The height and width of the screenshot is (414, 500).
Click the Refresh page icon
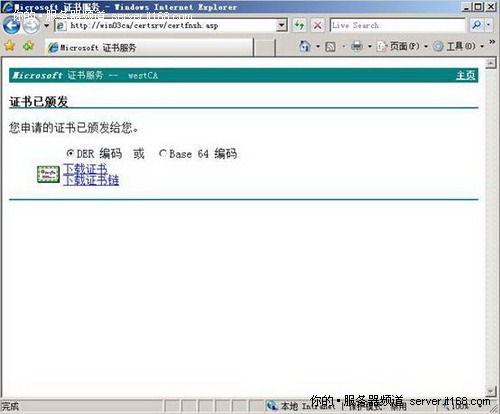point(300,25)
